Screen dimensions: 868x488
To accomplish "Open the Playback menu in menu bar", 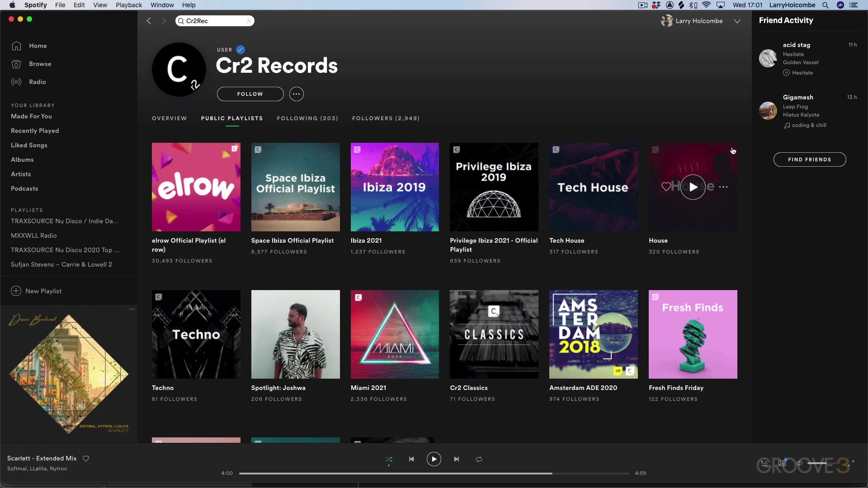I will (128, 5).
